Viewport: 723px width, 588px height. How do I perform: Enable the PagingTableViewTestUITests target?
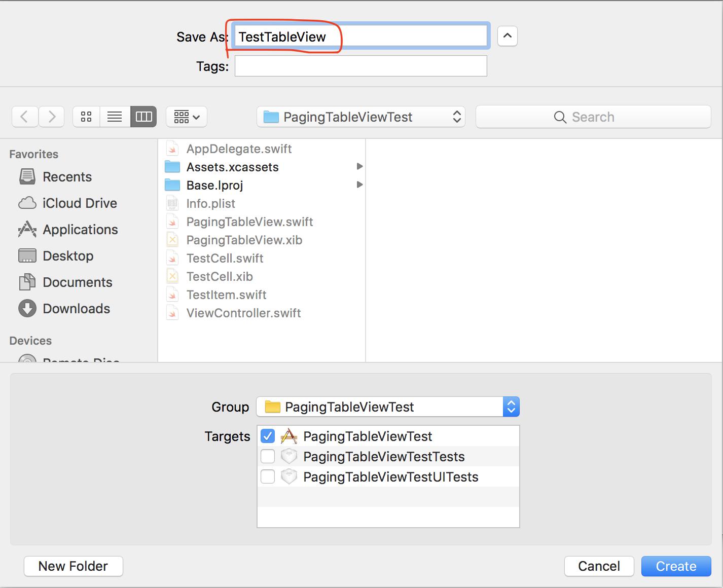(268, 477)
